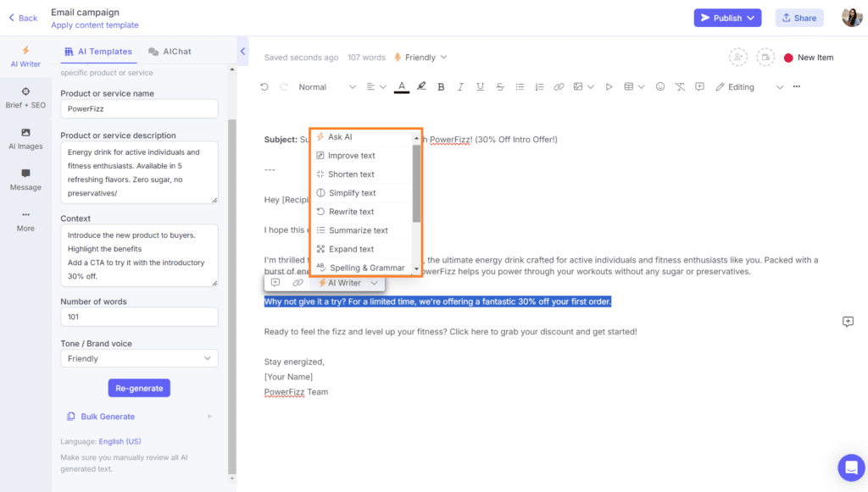This screenshot has width=868, height=492.
Task: Choose Shorten text from the menu
Action: [362, 174]
